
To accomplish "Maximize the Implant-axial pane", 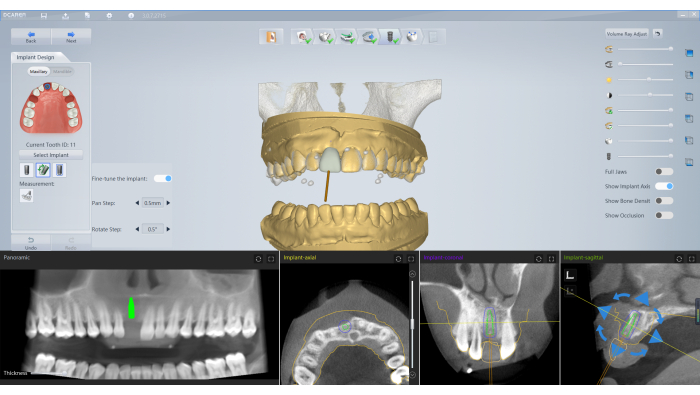I will [x=411, y=259].
